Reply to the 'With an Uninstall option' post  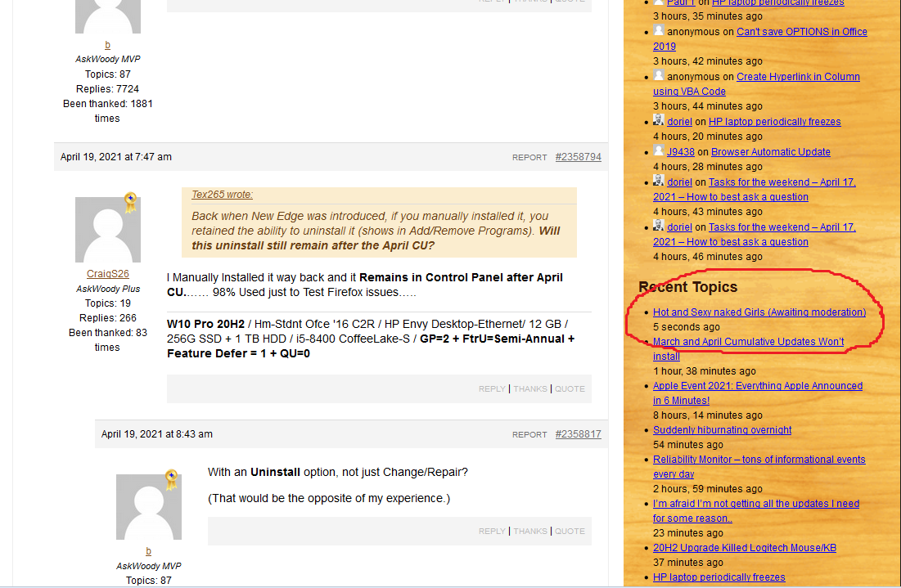[x=492, y=531]
